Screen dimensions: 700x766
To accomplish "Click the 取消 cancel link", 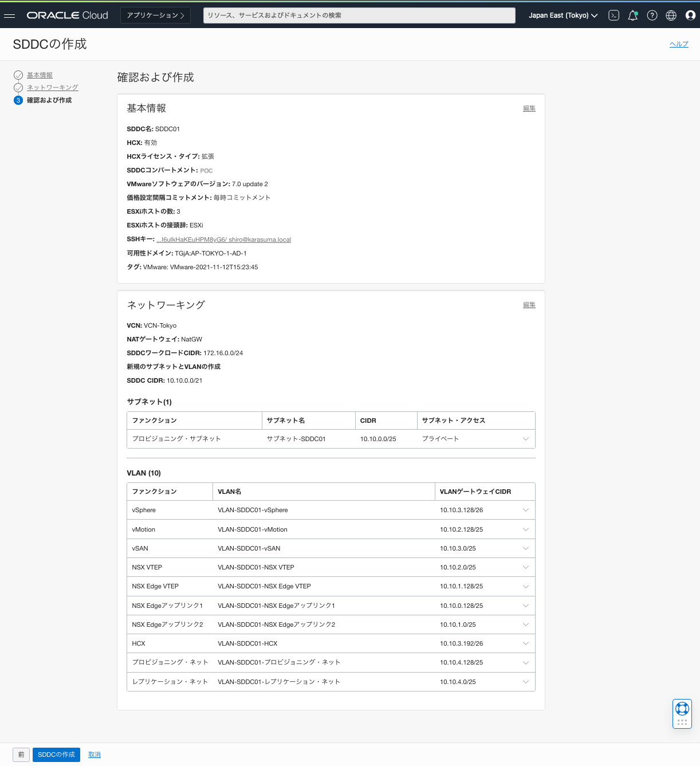I will (x=95, y=755).
